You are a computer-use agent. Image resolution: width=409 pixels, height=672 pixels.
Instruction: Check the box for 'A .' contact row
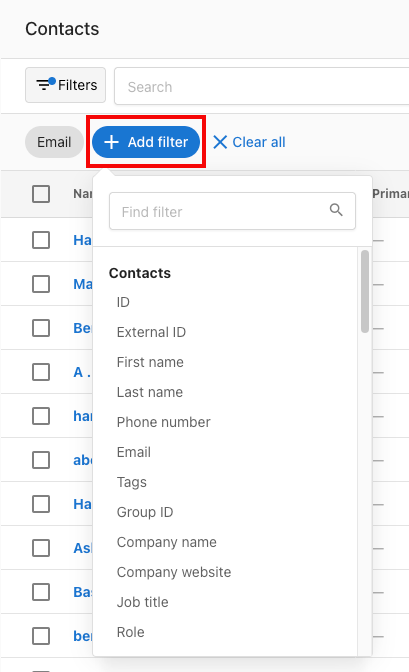41,372
